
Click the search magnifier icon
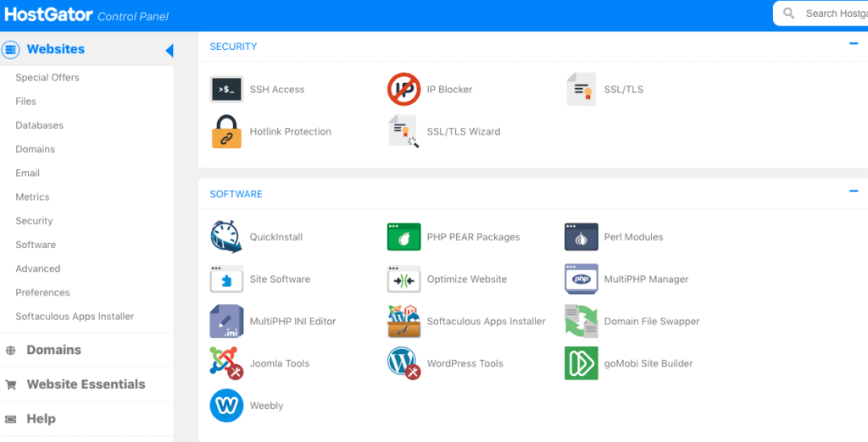[x=789, y=14]
